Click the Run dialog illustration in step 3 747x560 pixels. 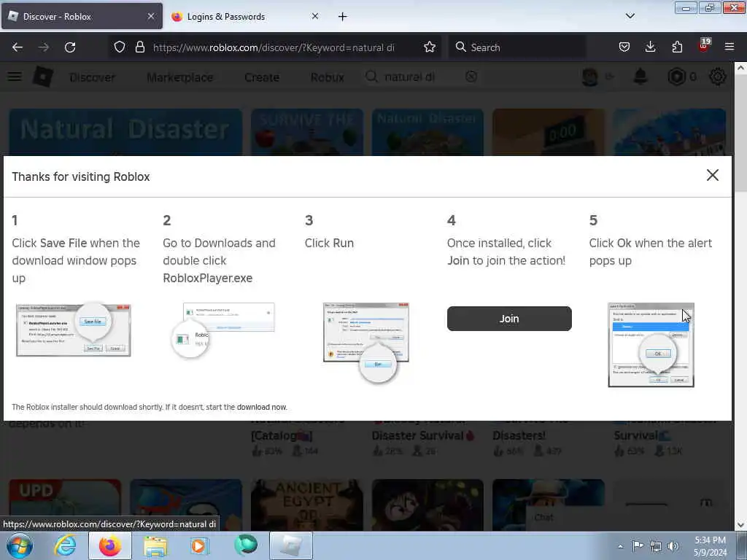coord(366,342)
